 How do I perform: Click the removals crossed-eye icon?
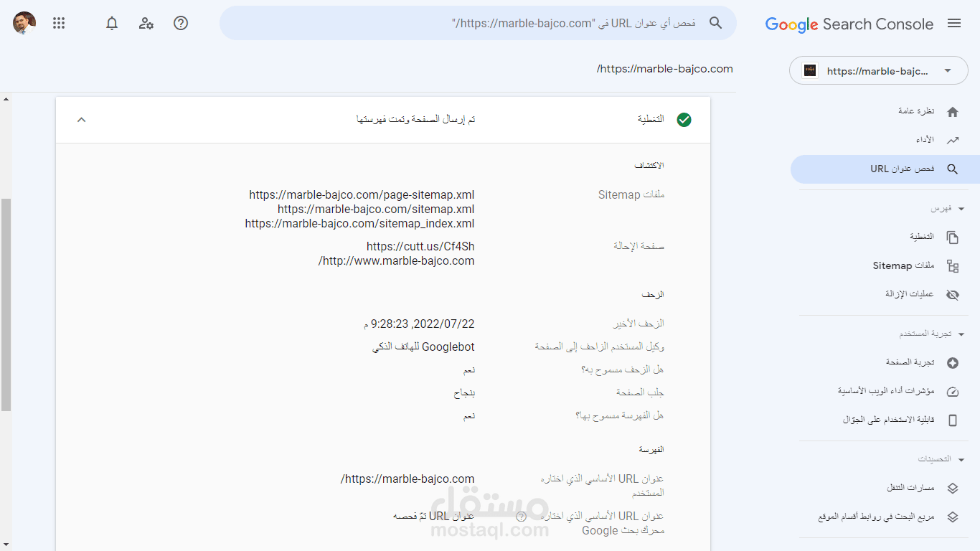(x=953, y=295)
